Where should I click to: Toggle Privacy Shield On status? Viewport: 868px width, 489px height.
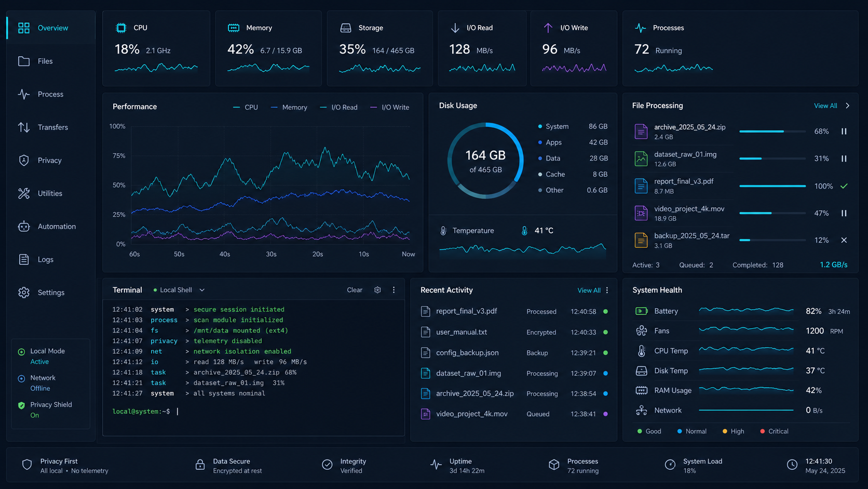click(x=45, y=410)
